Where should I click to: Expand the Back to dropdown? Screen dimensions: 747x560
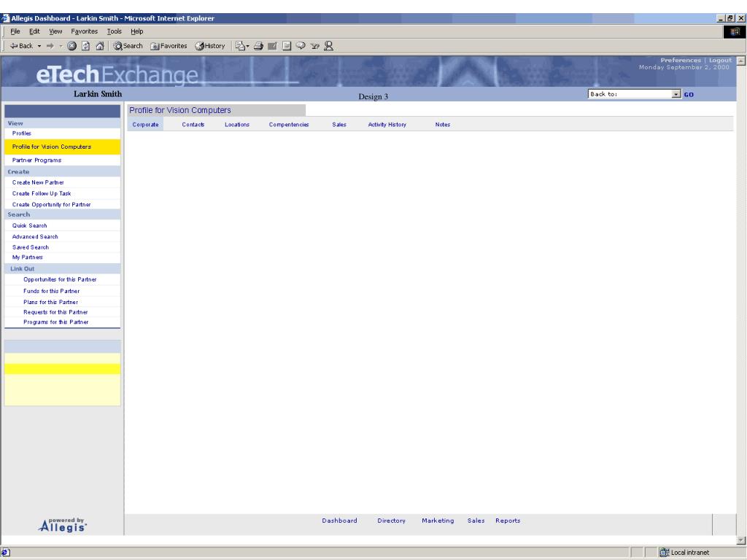[x=676, y=94]
